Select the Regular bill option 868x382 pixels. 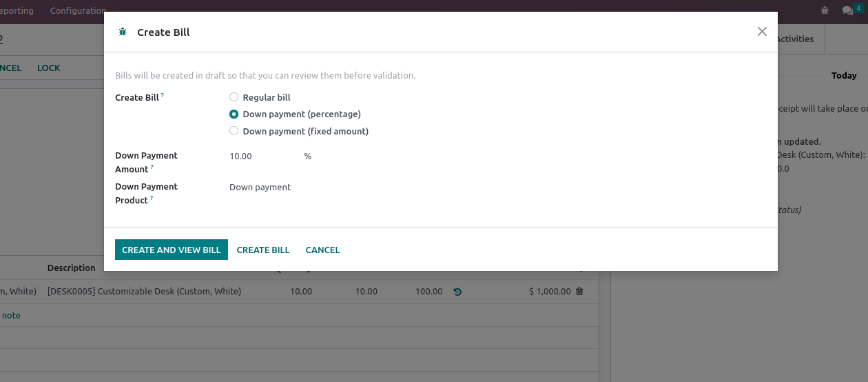[234, 97]
